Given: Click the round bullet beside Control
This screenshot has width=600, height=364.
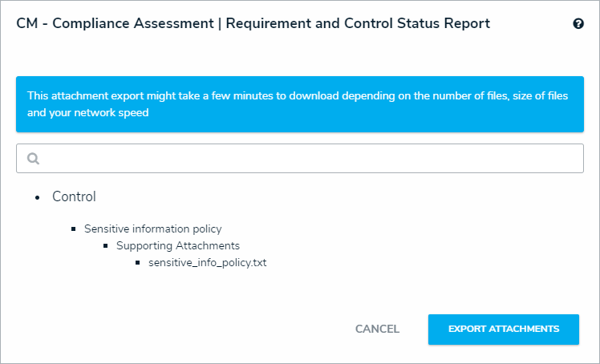Looking at the screenshot, I should tap(38, 197).
